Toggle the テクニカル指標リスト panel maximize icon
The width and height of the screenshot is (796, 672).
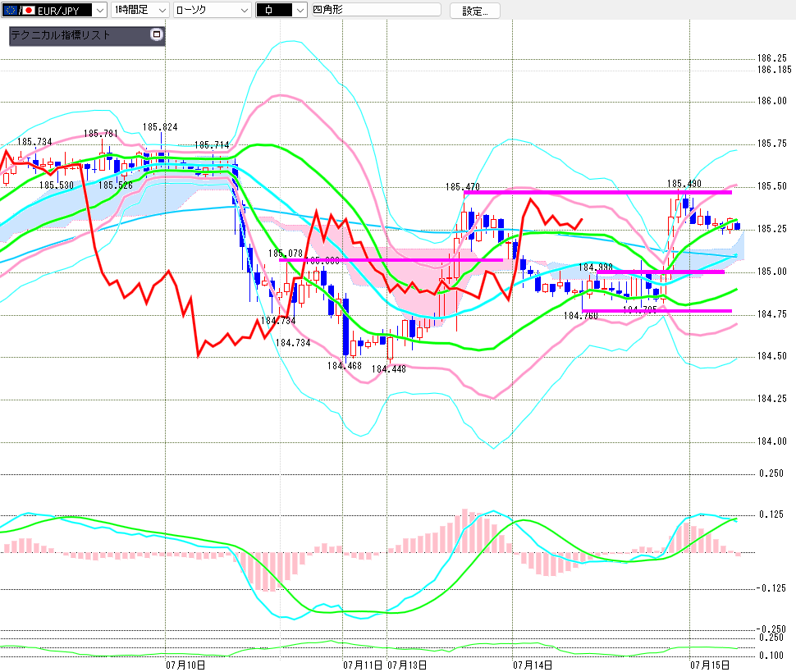(157, 34)
